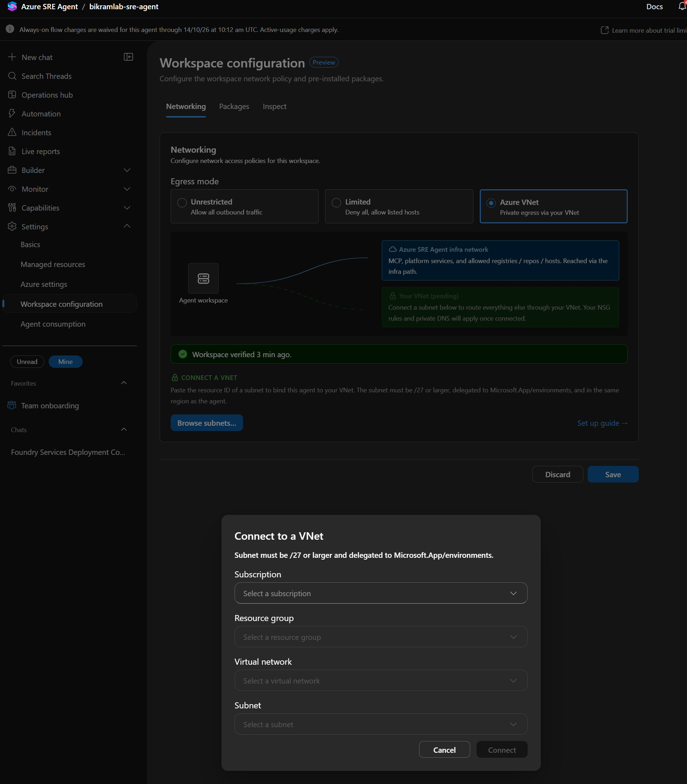Expand the Builder section chevron
687x784 pixels.
(127, 170)
